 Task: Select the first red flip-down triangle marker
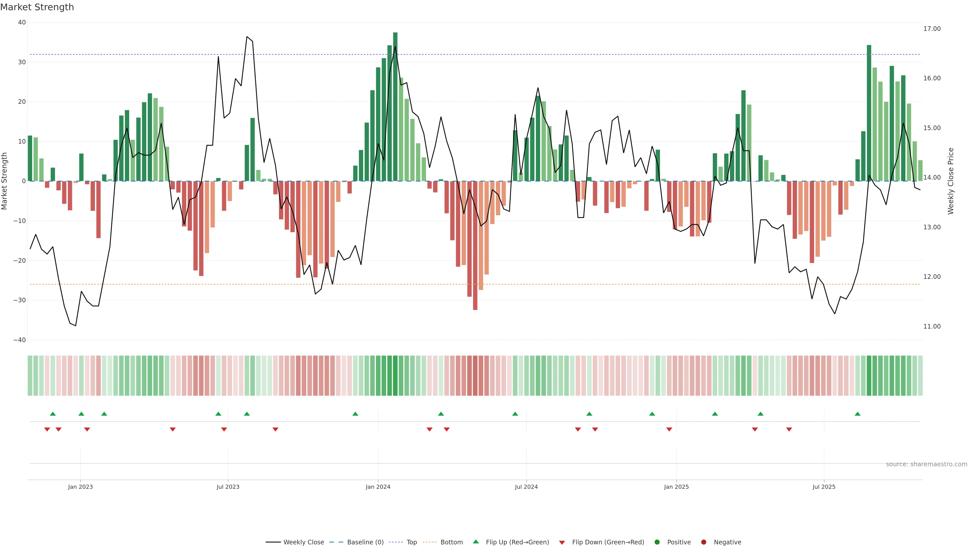(x=47, y=429)
